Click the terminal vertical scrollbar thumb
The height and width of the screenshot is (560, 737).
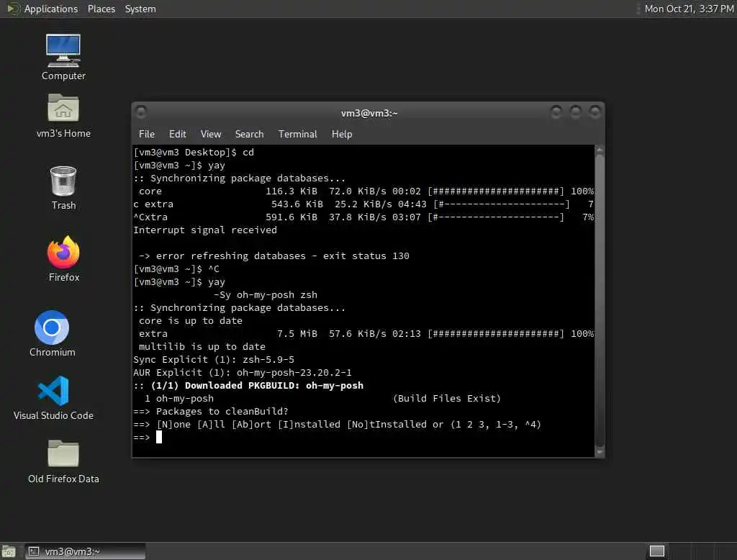pyautogui.click(x=600, y=301)
